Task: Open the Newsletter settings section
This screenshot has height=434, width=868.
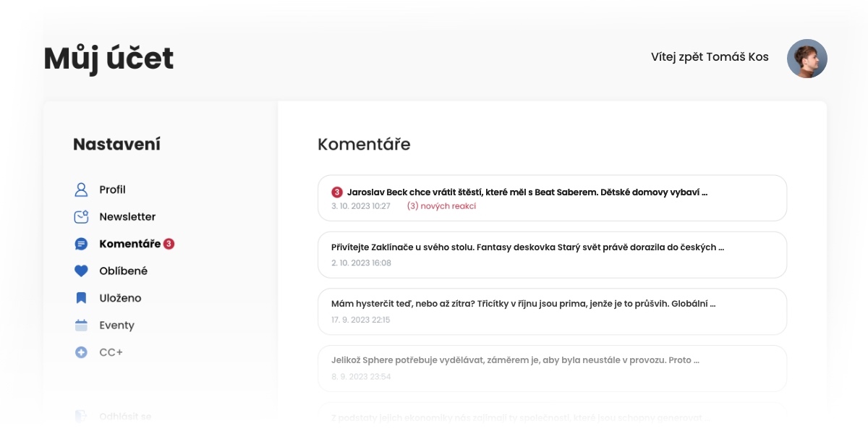Action: 127,216
